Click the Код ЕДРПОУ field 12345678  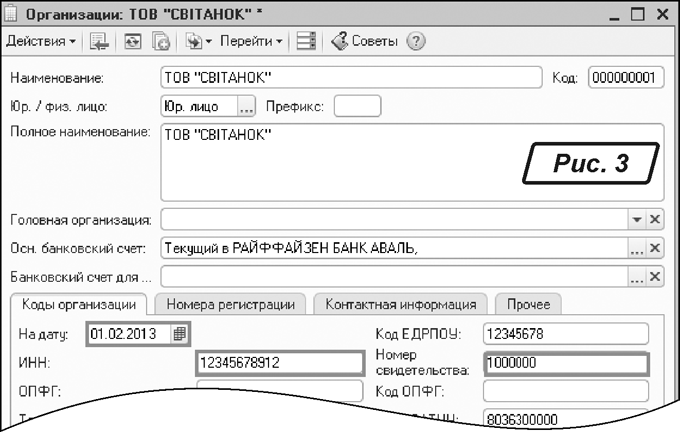(x=566, y=334)
